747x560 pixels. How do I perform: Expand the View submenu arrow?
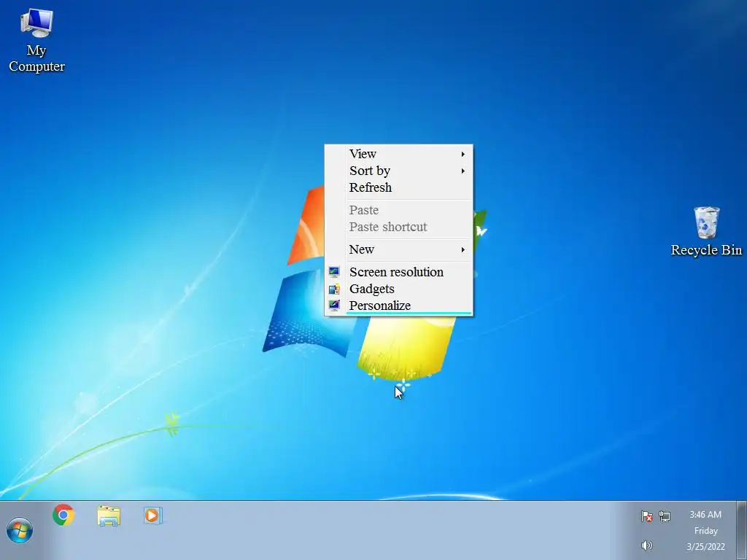pos(462,154)
